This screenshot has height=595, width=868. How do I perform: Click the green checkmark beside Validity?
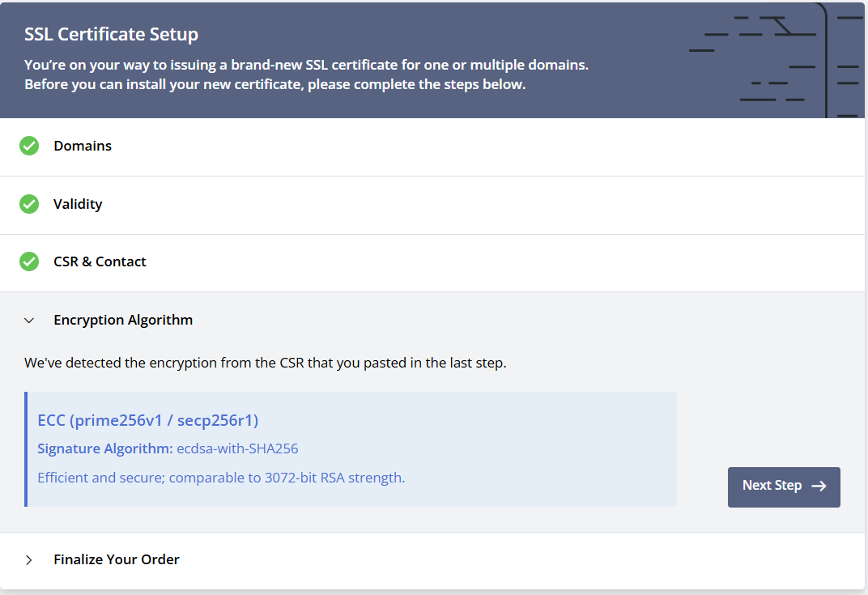pyautogui.click(x=29, y=204)
